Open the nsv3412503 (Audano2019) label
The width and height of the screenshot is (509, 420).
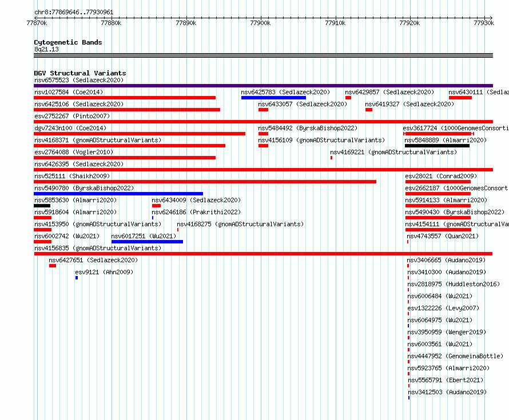tap(447, 392)
